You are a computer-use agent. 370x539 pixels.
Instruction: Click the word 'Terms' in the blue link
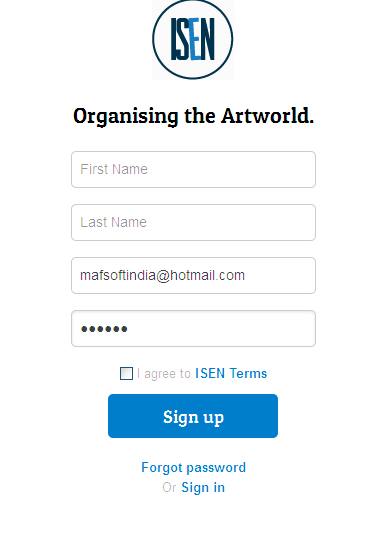[x=248, y=373]
